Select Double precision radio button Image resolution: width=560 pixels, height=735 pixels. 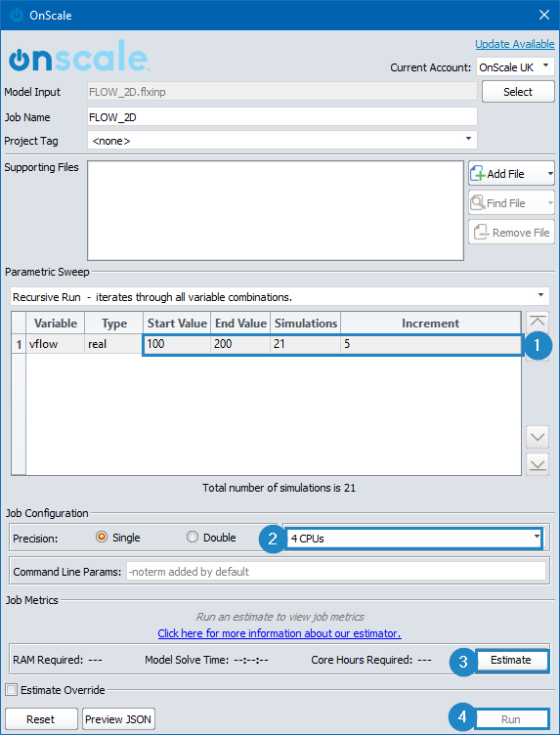pyautogui.click(x=193, y=538)
